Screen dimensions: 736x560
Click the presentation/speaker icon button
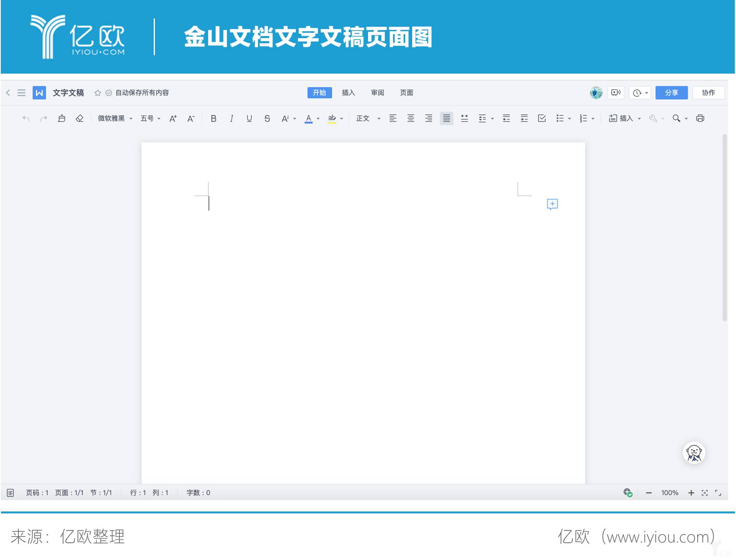616,93
